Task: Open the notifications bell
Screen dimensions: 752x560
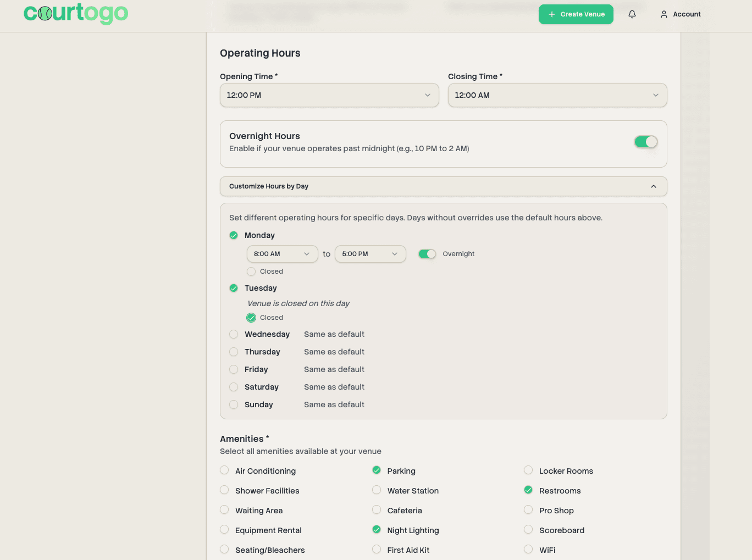Action: click(632, 14)
